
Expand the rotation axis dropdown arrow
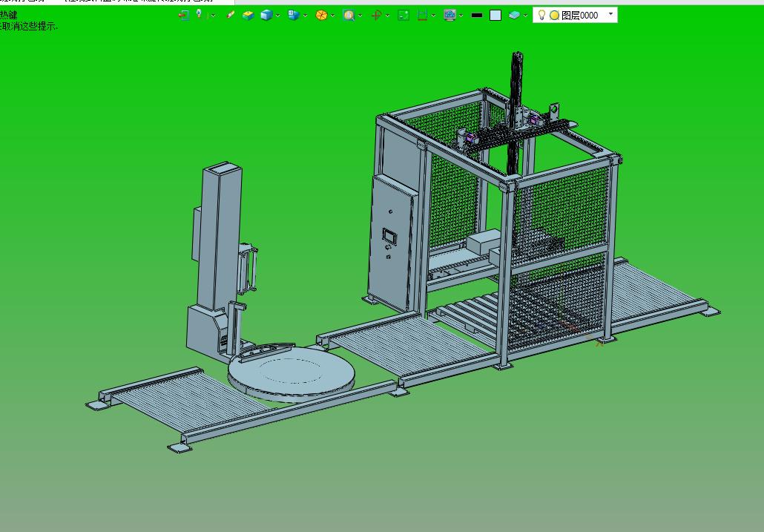(387, 16)
